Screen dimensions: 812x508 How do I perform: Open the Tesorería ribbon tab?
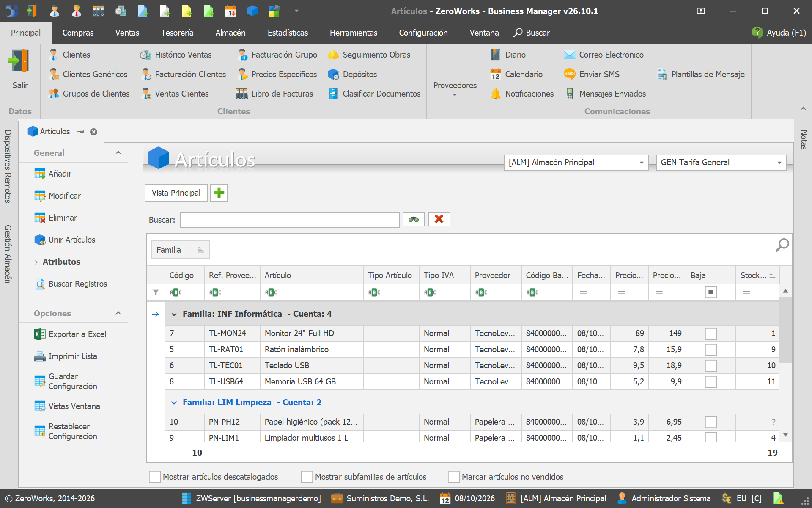(x=177, y=33)
